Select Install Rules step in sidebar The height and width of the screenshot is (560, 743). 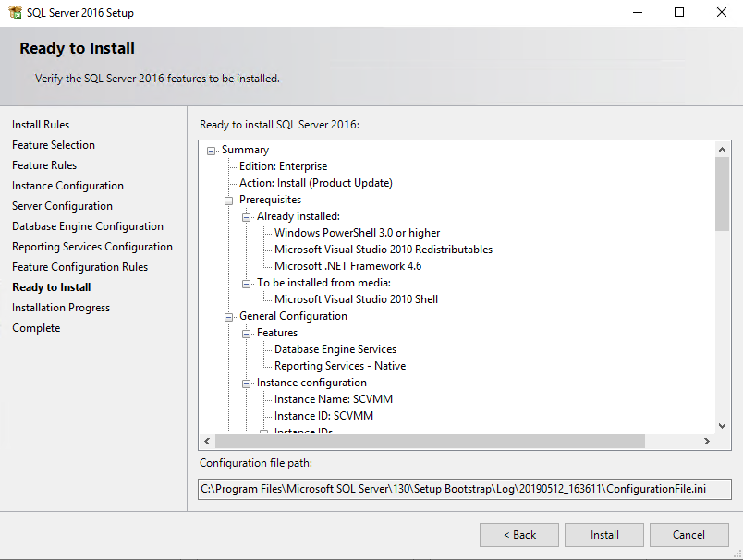click(x=41, y=125)
